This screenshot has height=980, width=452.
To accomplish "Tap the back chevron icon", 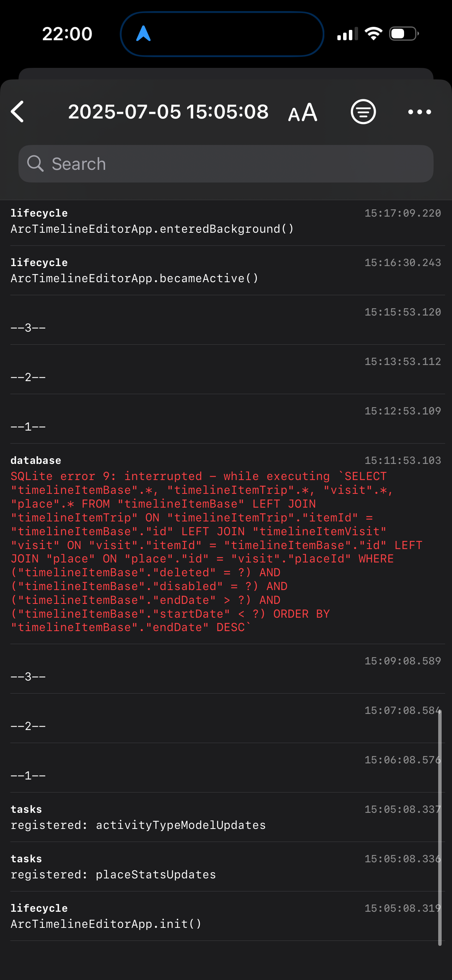I will point(18,112).
